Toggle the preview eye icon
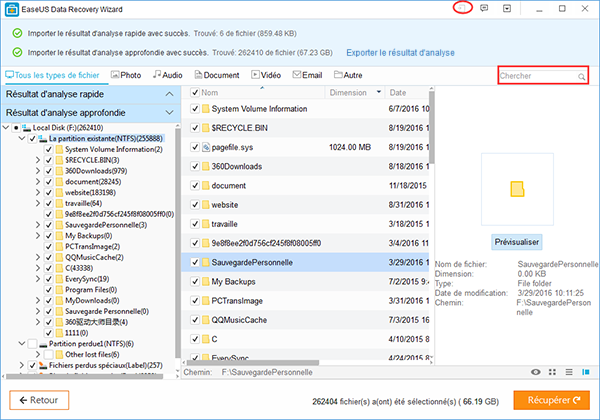This screenshot has height=420, width=600. (x=536, y=372)
